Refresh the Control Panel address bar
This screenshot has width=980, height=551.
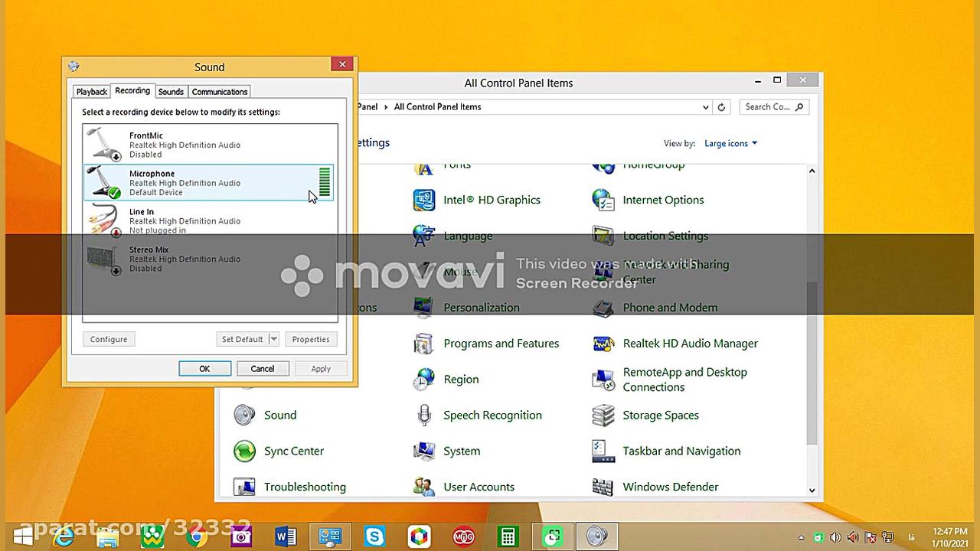click(x=721, y=107)
